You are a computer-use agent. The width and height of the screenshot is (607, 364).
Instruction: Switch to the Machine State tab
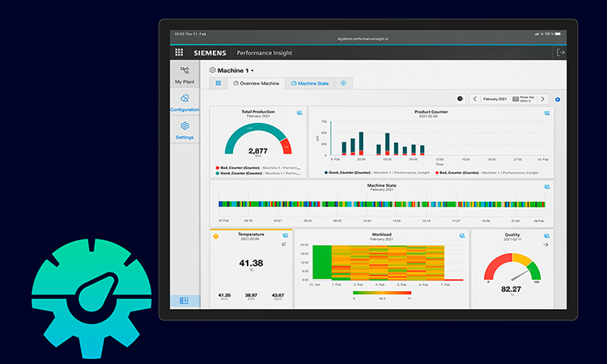coord(310,83)
